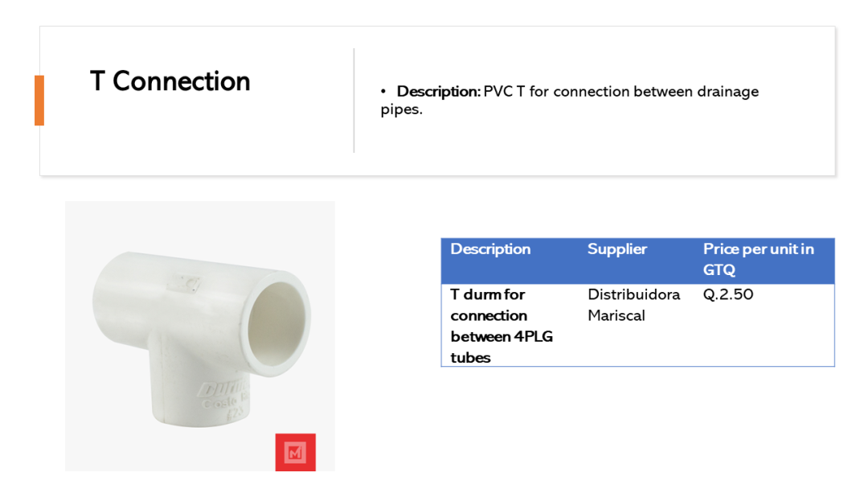Select the T durm for connection cell
Viewport: 868px width, 489px height.
pos(502,326)
